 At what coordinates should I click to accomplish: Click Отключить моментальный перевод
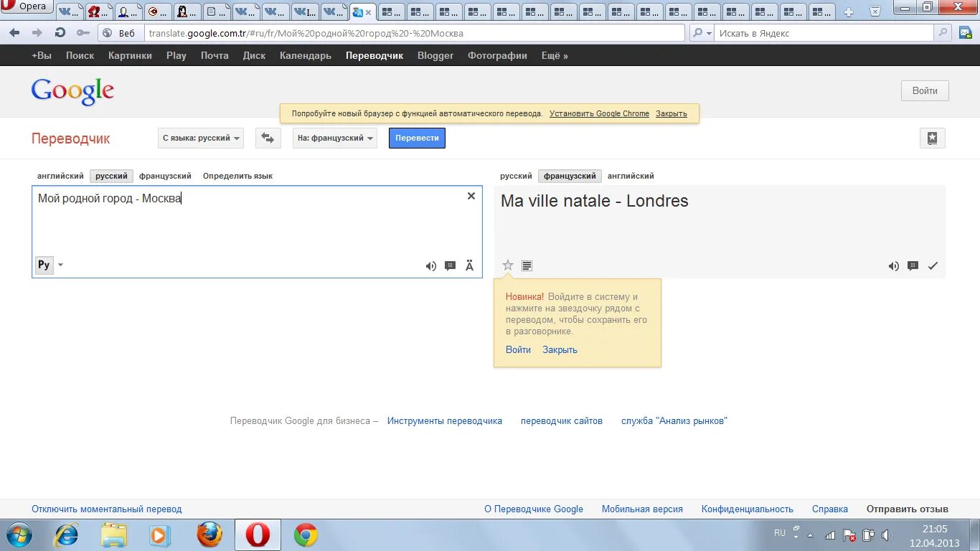107,509
